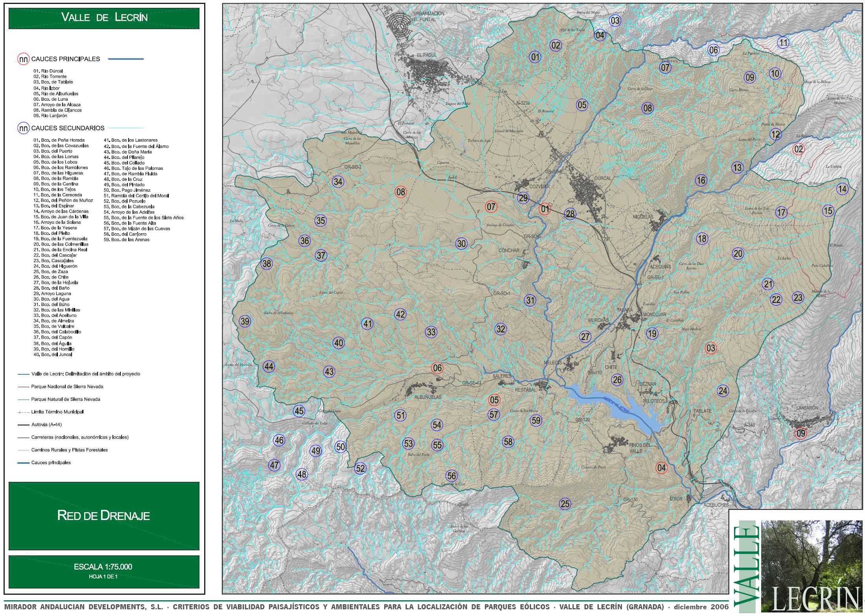Click the red 'nn' Cauces Principales legend symbol

(x=23, y=59)
